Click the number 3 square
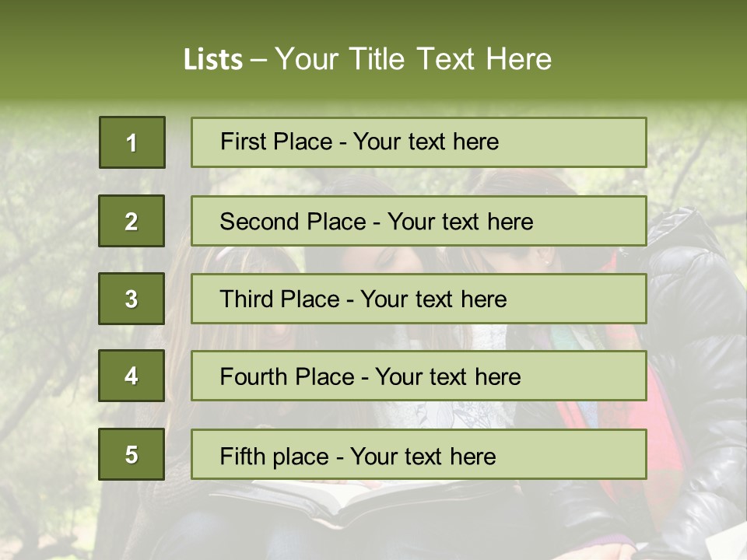The width and height of the screenshot is (747, 560). coord(132,299)
